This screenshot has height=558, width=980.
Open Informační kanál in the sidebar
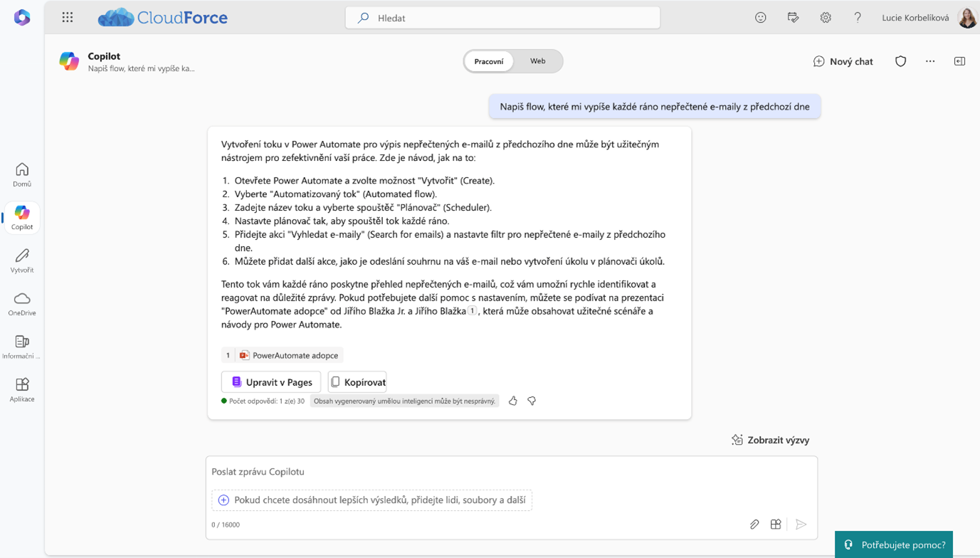[22, 347]
